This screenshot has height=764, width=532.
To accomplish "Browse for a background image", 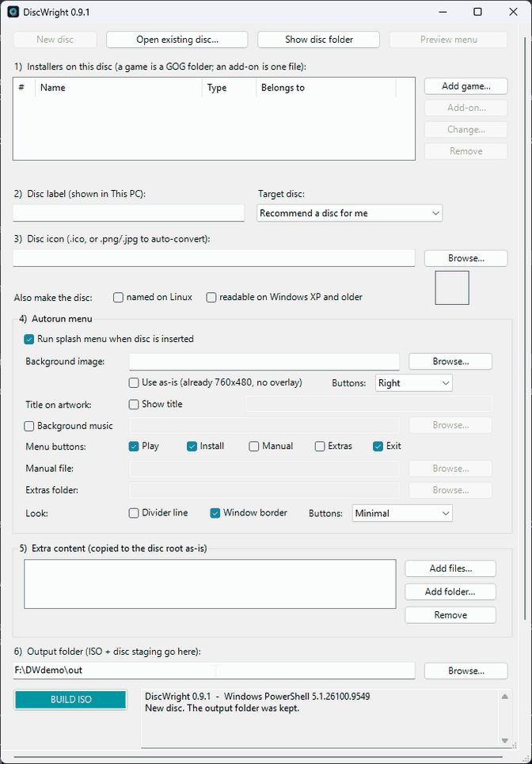I will pos(450,362).
